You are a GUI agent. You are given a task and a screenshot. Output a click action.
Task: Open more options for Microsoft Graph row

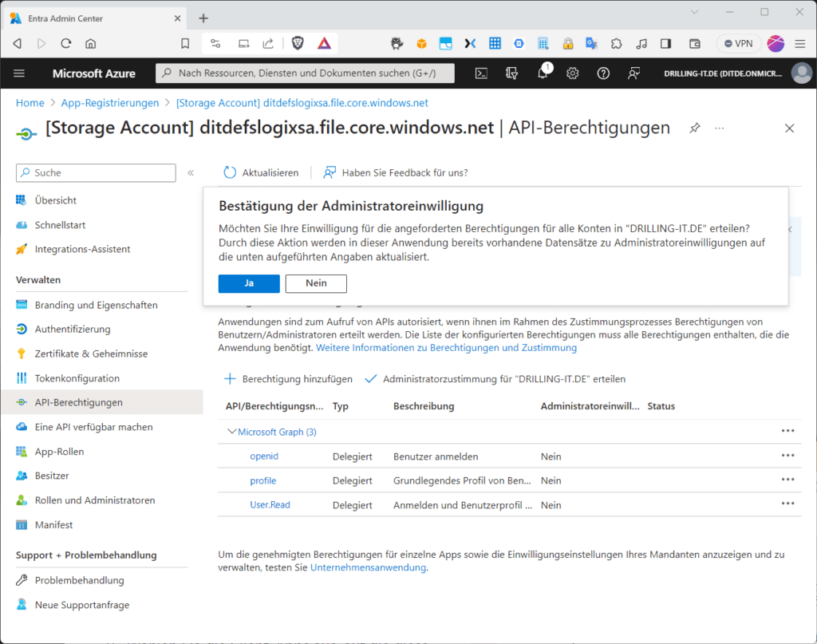[x=787, y=431]
